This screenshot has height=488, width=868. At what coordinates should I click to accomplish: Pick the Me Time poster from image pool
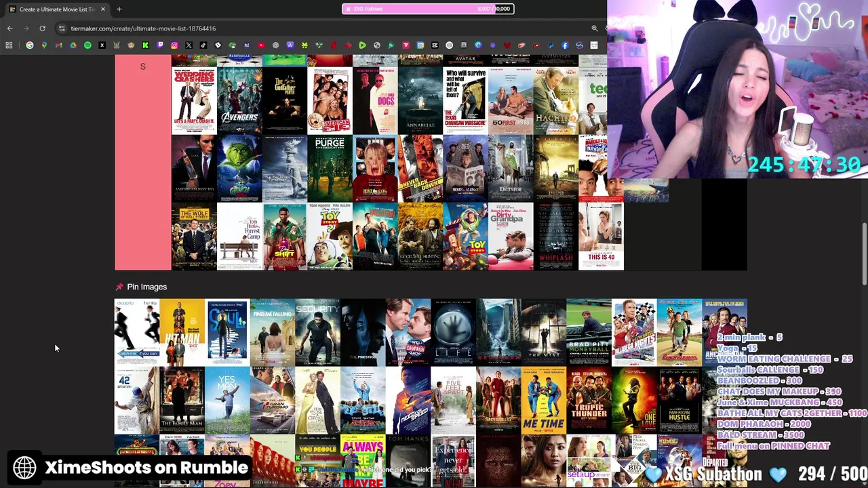click(544, 400)
